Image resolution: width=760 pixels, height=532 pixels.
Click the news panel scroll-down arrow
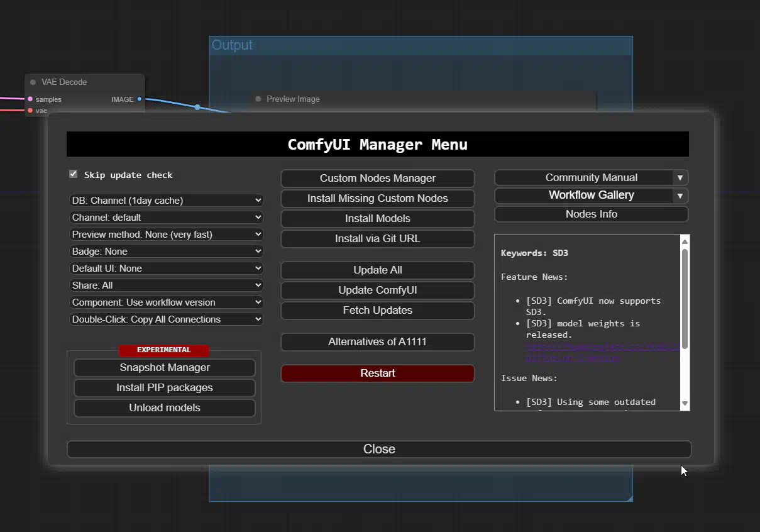tap(685, 404)
